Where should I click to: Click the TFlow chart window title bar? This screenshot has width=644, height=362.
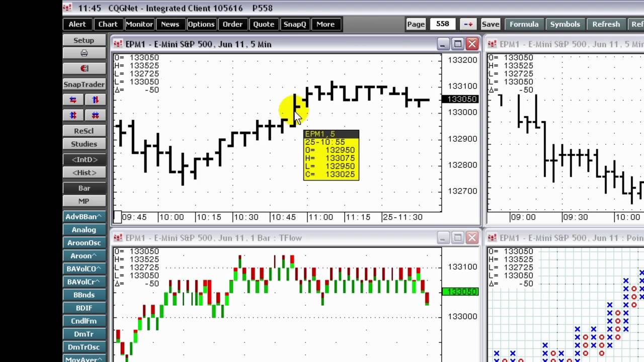coord(296,238)
